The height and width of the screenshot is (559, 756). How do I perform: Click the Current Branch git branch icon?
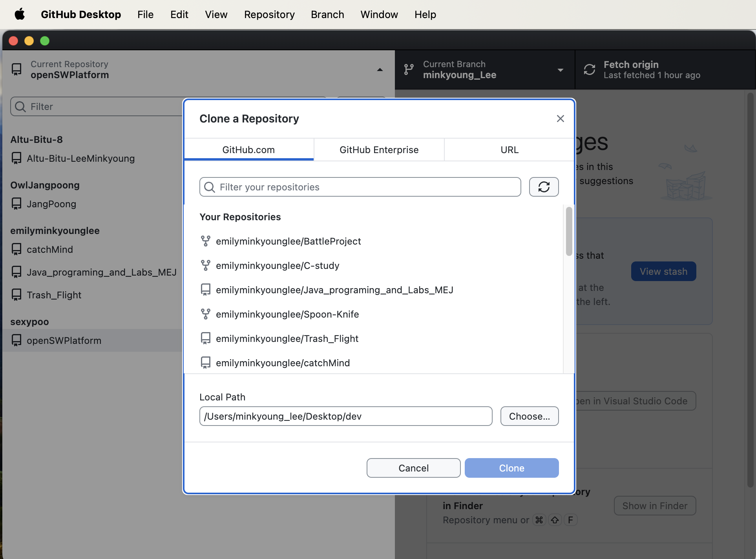(409, 69)
